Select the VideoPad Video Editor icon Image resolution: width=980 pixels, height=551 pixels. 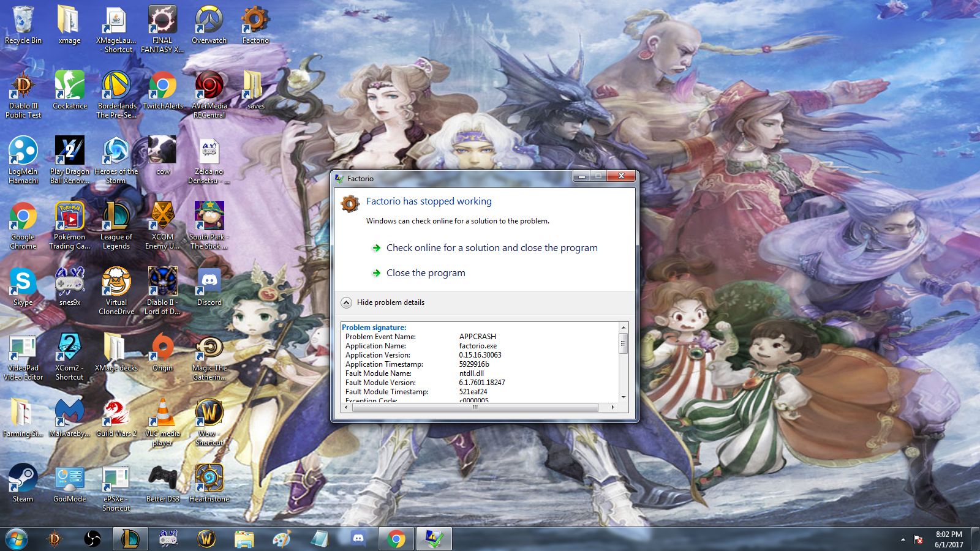click(23, 356)
